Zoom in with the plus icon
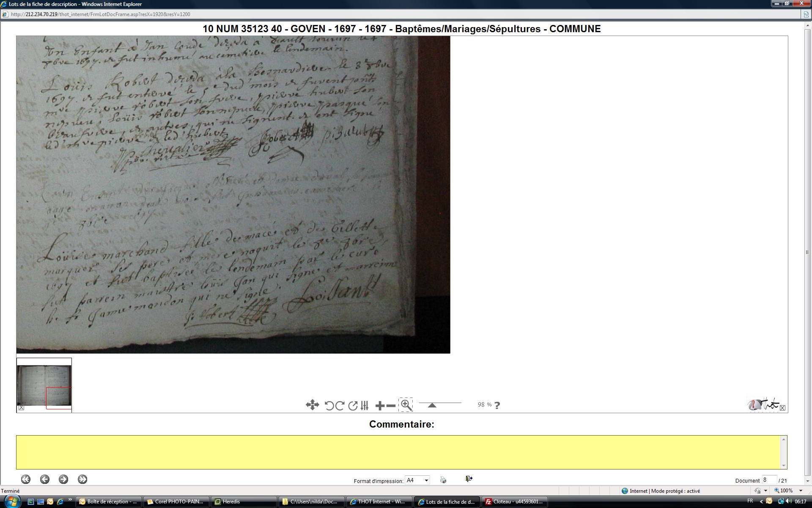Image resolution: width=812 pixels, height=508 pixels. pos(380,406)
